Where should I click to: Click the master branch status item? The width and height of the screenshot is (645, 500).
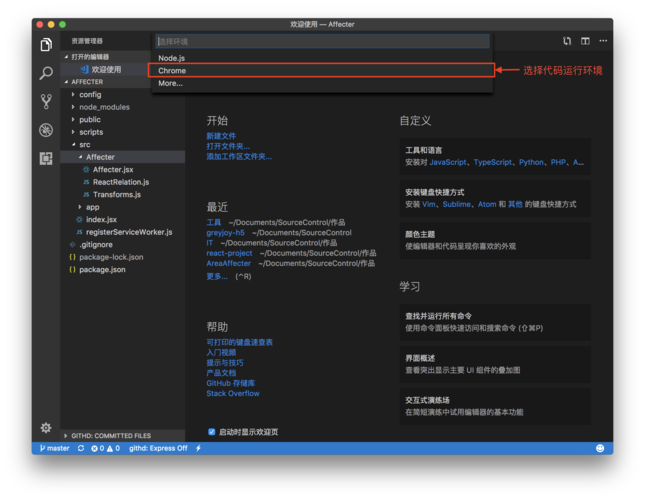(x=55, y=448)
